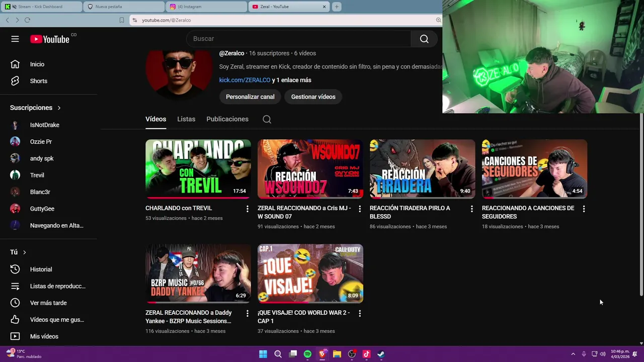This screenshot has height=362, width=644.
Task: Click the bookmark icon beside the address bar
Action: coord(122,20)
